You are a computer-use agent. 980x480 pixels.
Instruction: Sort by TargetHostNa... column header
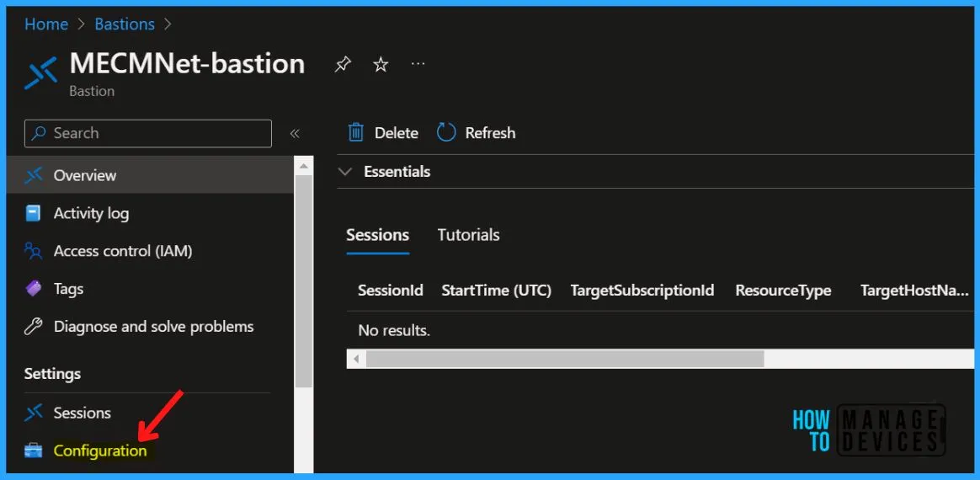914,291
